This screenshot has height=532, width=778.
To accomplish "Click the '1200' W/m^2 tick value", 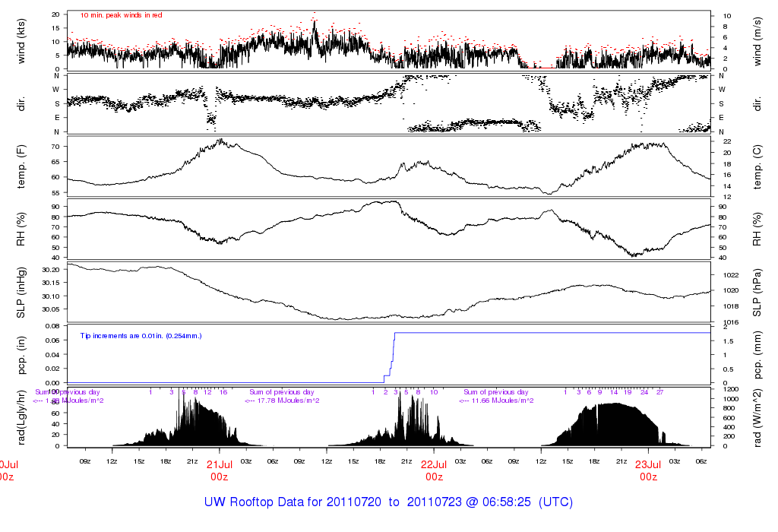I will point(731,390).
